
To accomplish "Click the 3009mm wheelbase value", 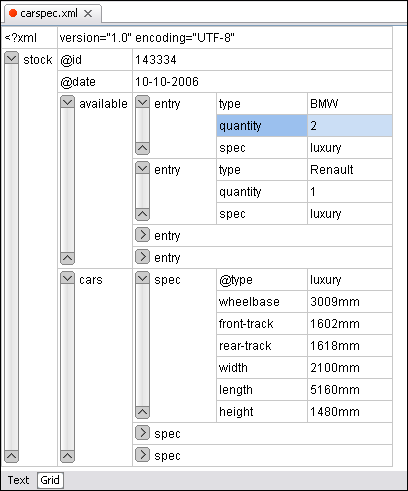I will (x=350, y=302).
